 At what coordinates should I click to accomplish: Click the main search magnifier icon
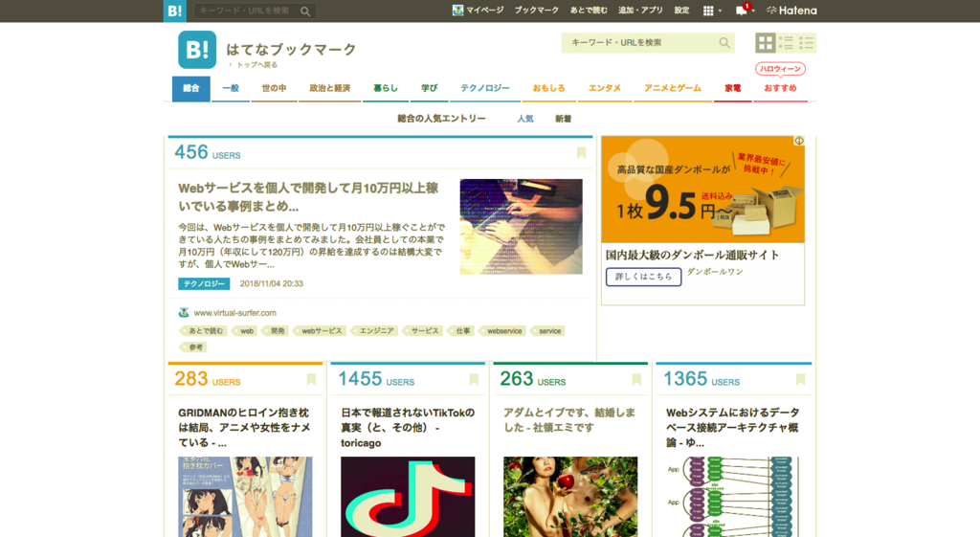coord(724,42)
